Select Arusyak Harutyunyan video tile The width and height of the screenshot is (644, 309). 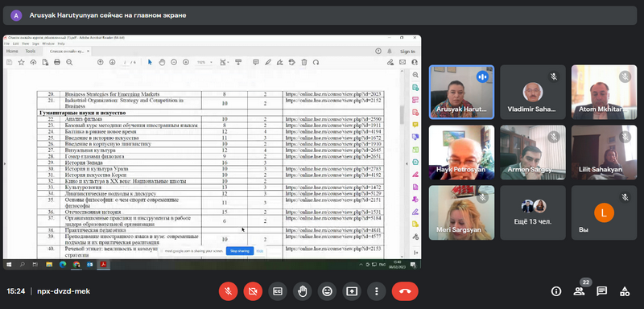point(461,92)
